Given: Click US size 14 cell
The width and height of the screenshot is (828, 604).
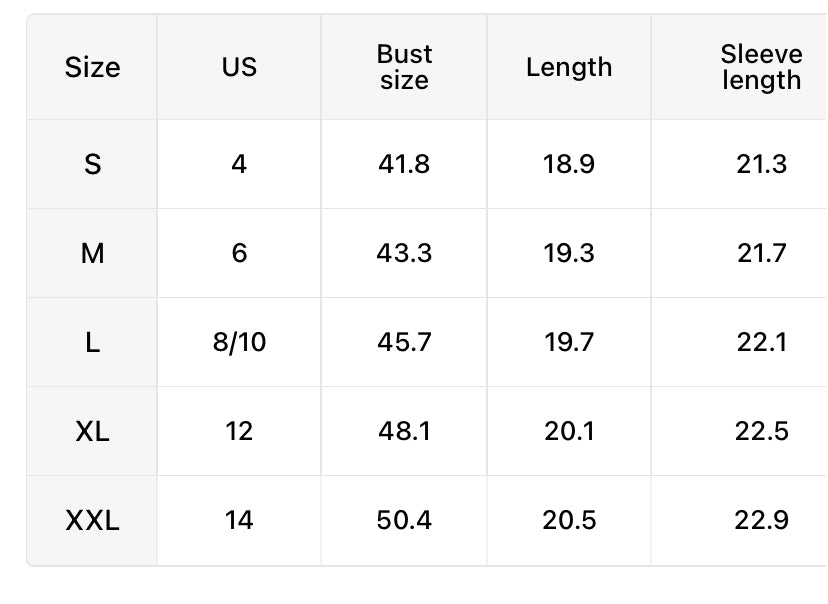Looking at the screenshot, I should click(239, 520).
